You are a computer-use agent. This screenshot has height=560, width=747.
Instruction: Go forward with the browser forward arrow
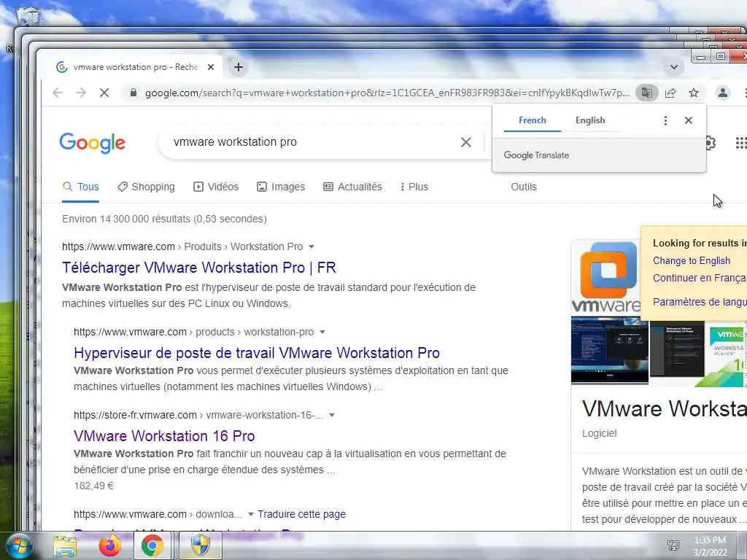(x=81, y=93)
